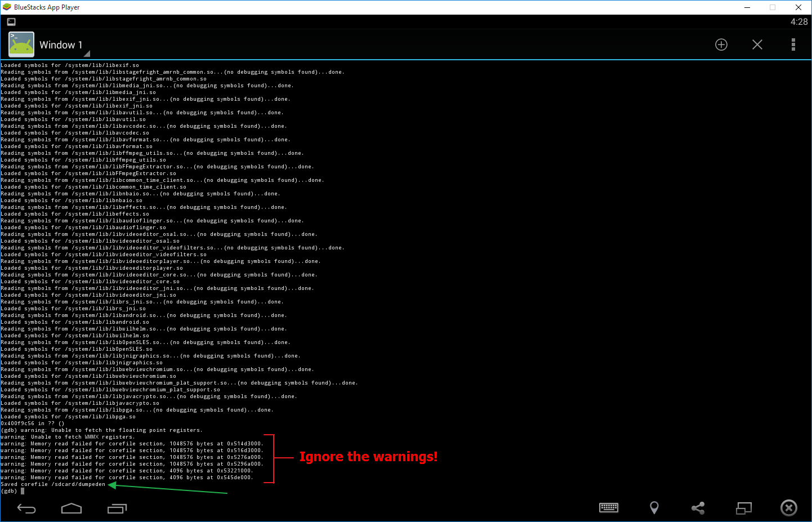
Task: Click the BlueStacks circular close icon
Action: tap(789, 508)
